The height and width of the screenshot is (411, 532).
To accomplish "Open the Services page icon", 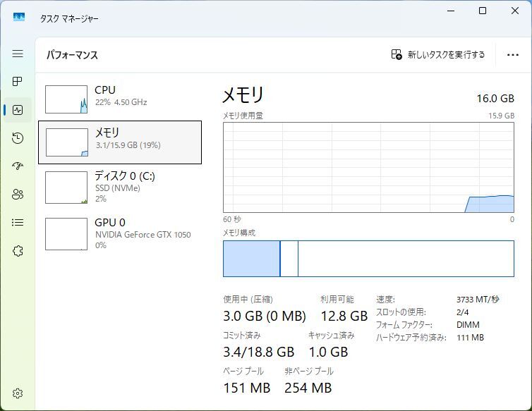I will 18,251.
